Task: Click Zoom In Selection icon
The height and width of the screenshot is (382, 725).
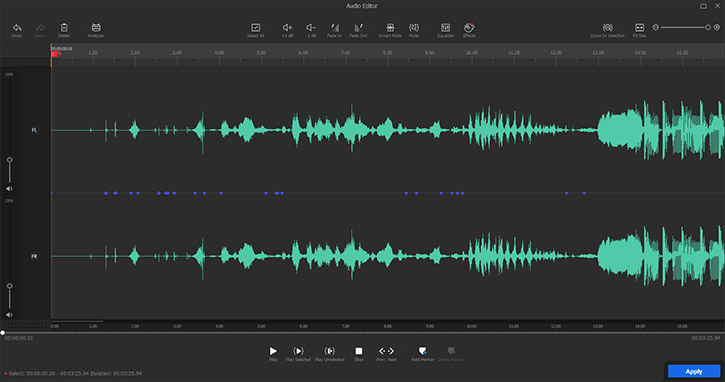Action: tap(607, 28)
